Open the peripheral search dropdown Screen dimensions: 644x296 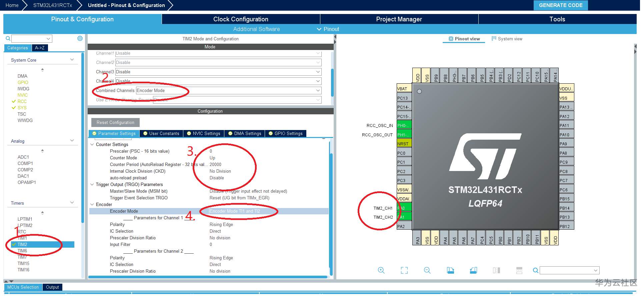pyautogui.click(x=49, y=39)
